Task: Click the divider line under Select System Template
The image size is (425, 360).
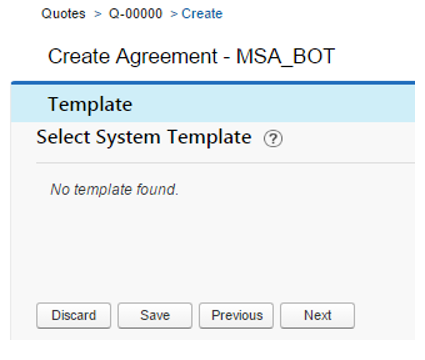Action: 225,163
